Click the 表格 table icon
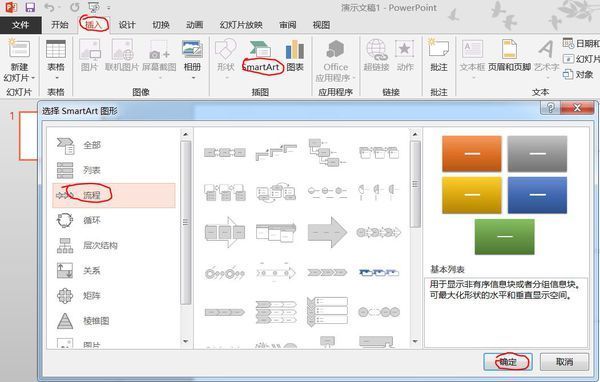Viewport: 600px width, 382px height. coord(56,49)
